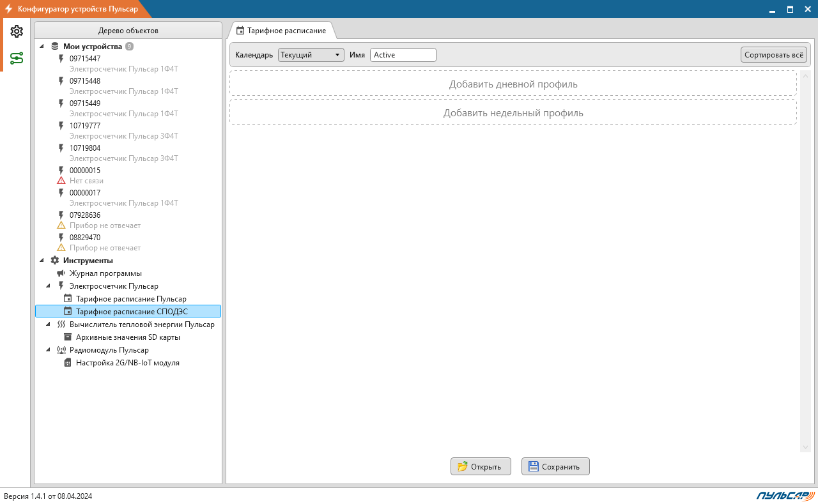Click the Сохранить button
The image size is (818, 504).
tap(555, 466)
